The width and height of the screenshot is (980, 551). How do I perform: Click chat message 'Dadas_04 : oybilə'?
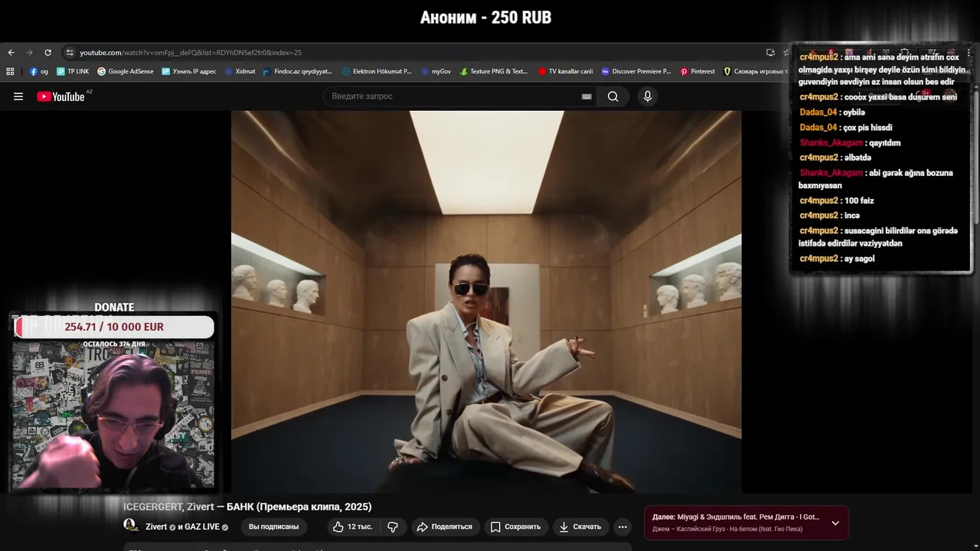[832, 112]
